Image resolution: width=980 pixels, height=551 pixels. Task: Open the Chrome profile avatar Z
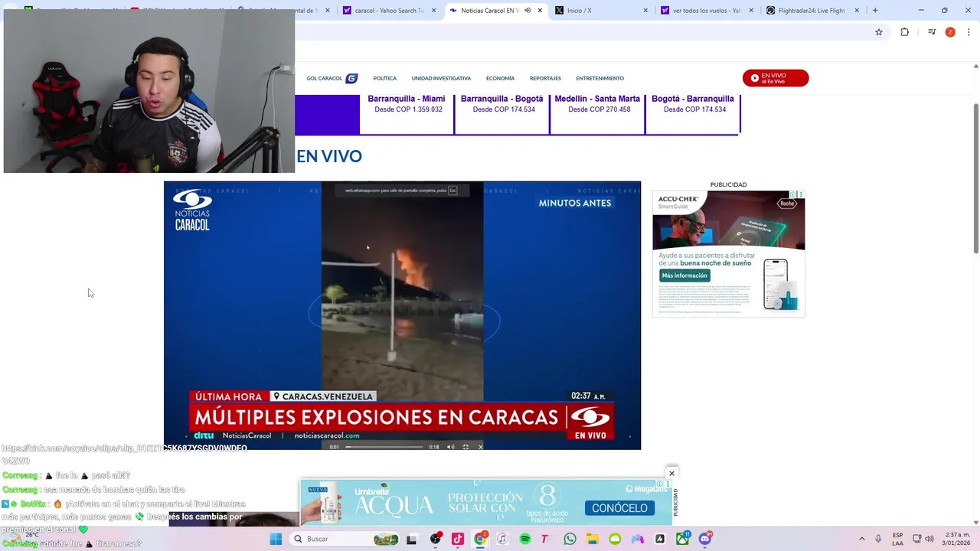(x=950, y=32)
